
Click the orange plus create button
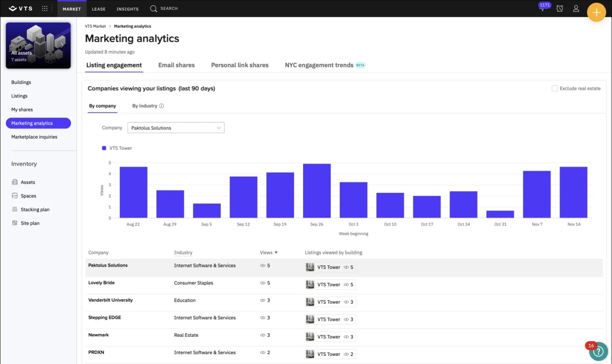(596, 12)
